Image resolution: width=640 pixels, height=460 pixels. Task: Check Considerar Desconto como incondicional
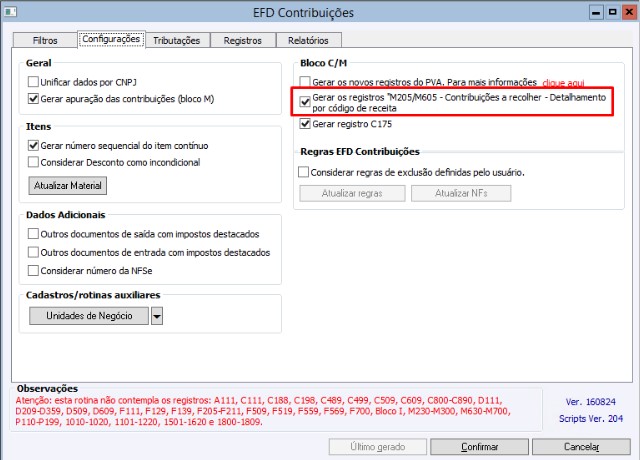33,162
